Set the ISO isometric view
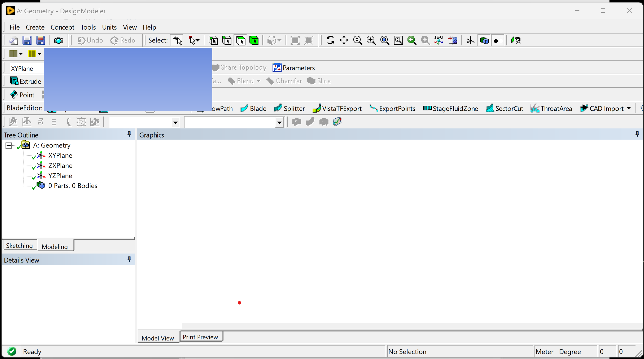644x359 pixels. pos(439,40)
